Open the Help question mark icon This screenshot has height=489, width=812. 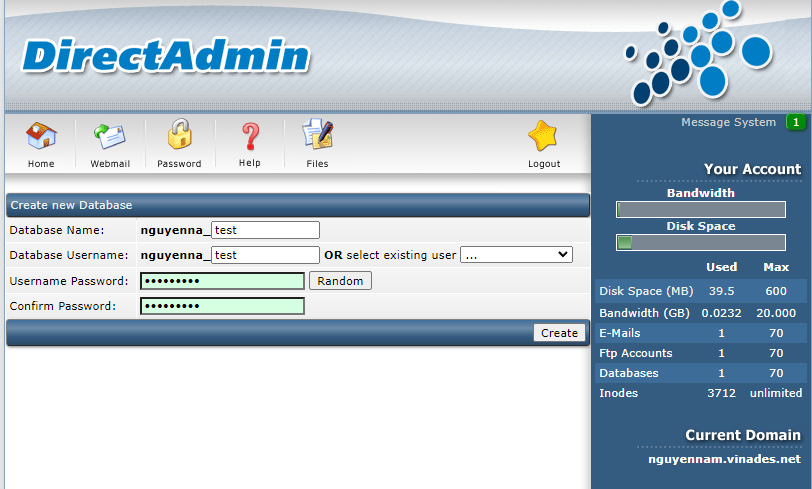(x=250, y=137)
